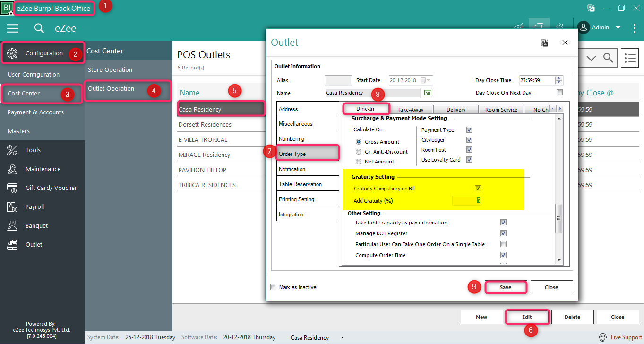The height and width of the screenshot is (344, 644).
Task: Switch to the Delivery tab
Action: (x=455, y=109)
